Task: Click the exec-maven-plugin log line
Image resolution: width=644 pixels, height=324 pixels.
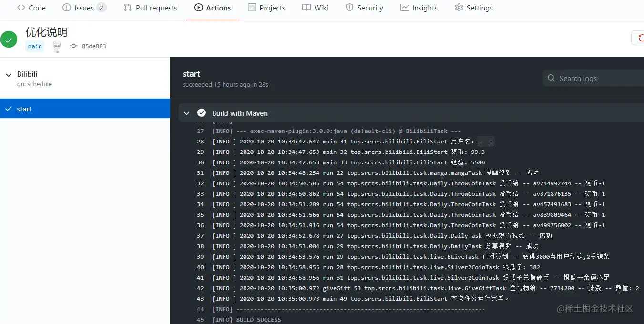Action: tap(337, 131)
